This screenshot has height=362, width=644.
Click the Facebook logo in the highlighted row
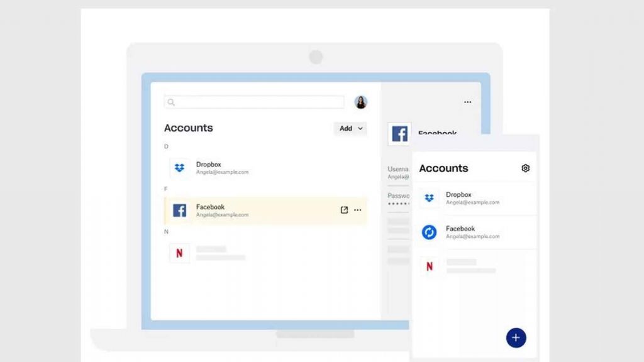coord(179,210)
